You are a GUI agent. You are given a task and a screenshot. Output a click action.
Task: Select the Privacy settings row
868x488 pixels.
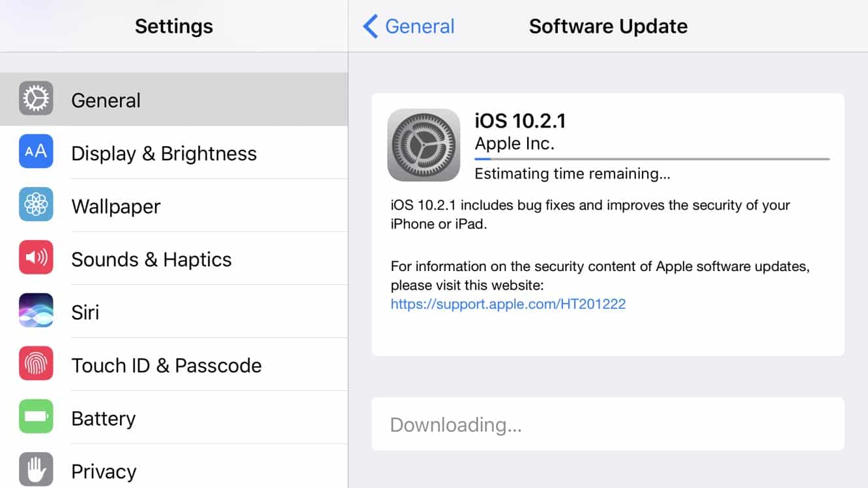pyautogui.click(x=104, y=471)
